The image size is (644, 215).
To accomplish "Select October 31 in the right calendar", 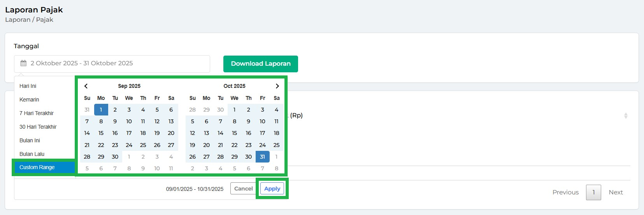I will [x=263, y=157].
